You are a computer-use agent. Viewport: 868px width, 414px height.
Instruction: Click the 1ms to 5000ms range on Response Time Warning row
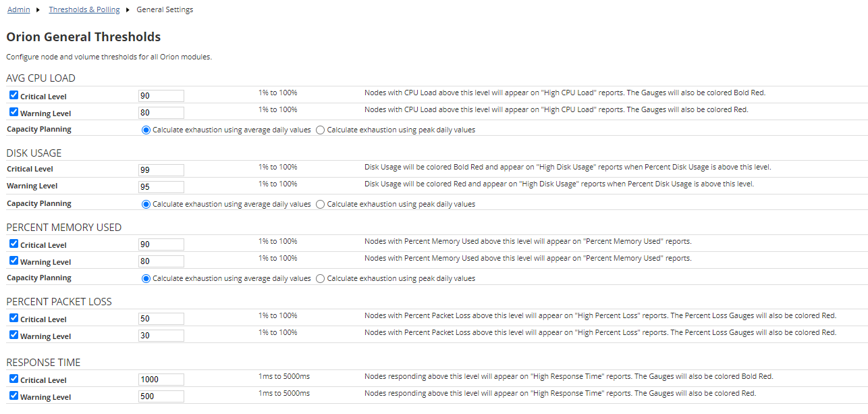[284, 393]
